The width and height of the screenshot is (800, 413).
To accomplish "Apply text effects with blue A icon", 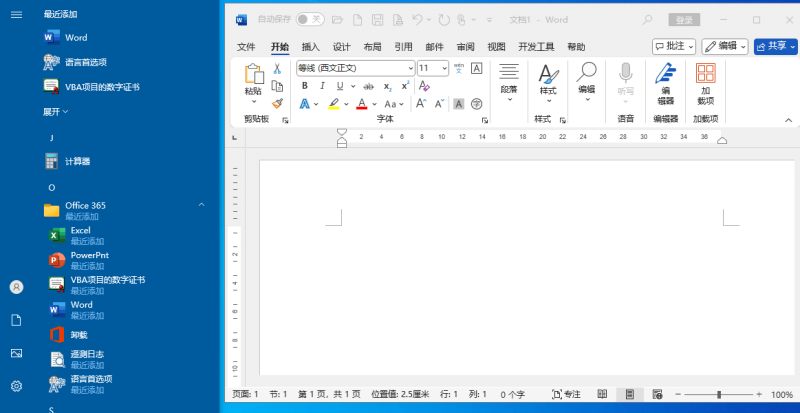I will (x=305, y=104).
